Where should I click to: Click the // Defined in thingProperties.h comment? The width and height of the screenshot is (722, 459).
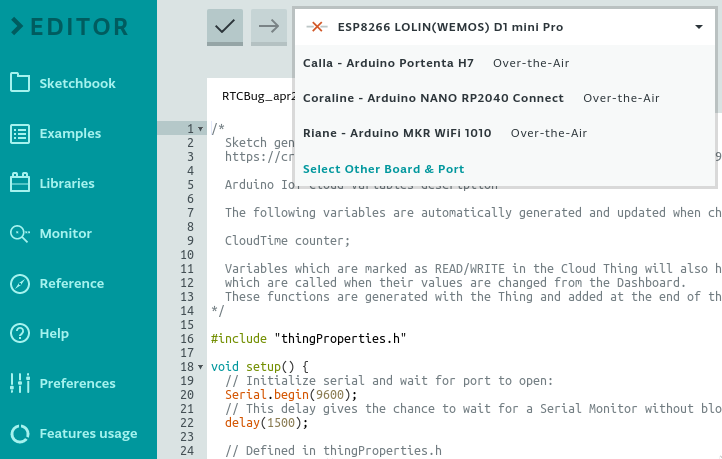tap(333, 451)
